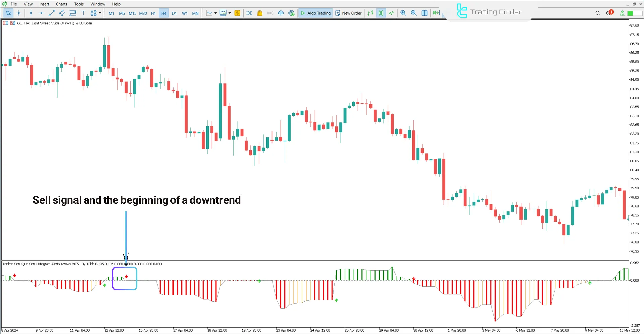Switch timeframe to D1
This screenshot has height=334, width=644.
(174, 13)
